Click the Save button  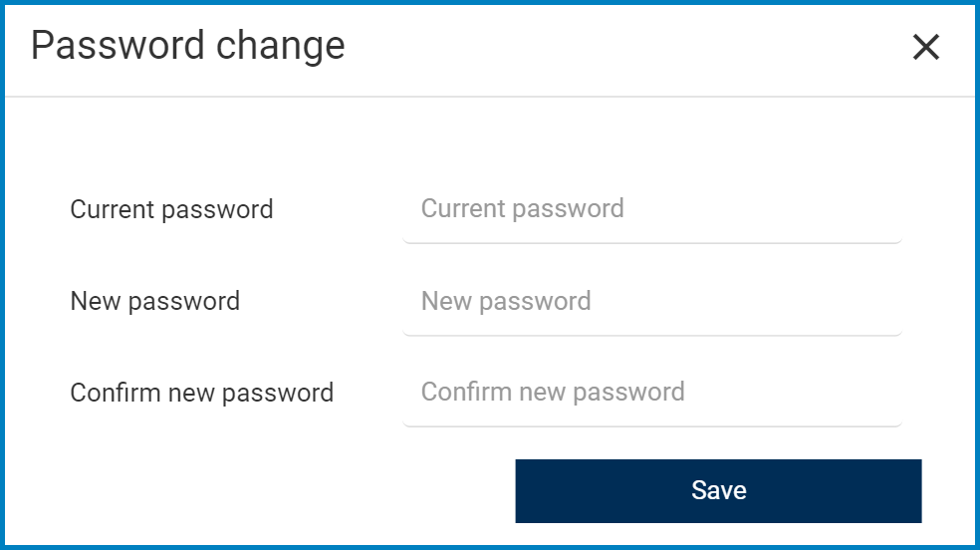coord(718,490)
